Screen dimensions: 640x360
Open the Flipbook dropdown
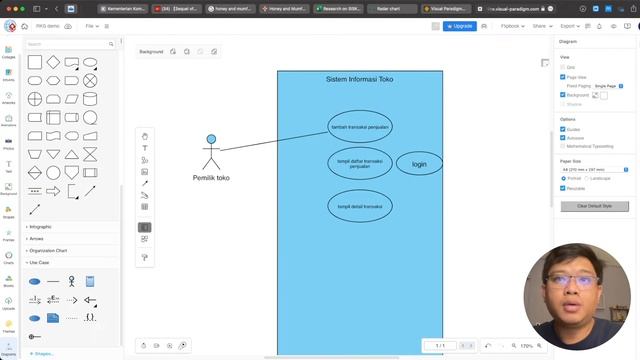tap(512, 26)
